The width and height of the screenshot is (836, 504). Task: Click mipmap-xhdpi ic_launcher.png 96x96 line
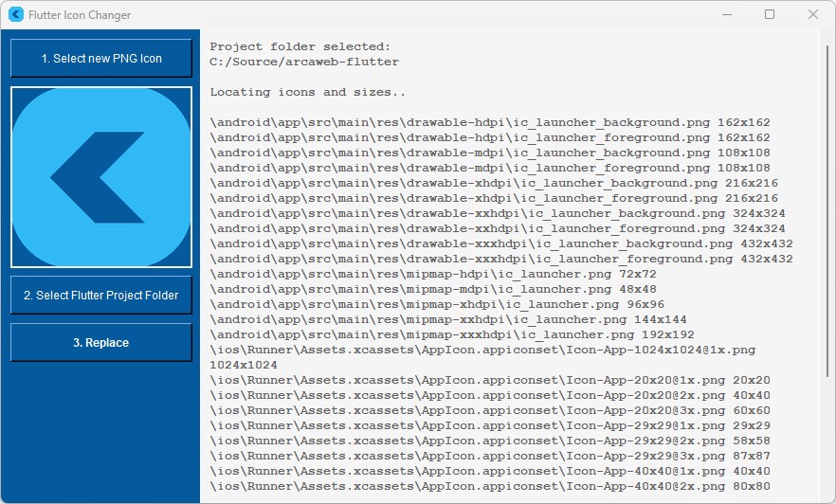(x=437, y=305)
